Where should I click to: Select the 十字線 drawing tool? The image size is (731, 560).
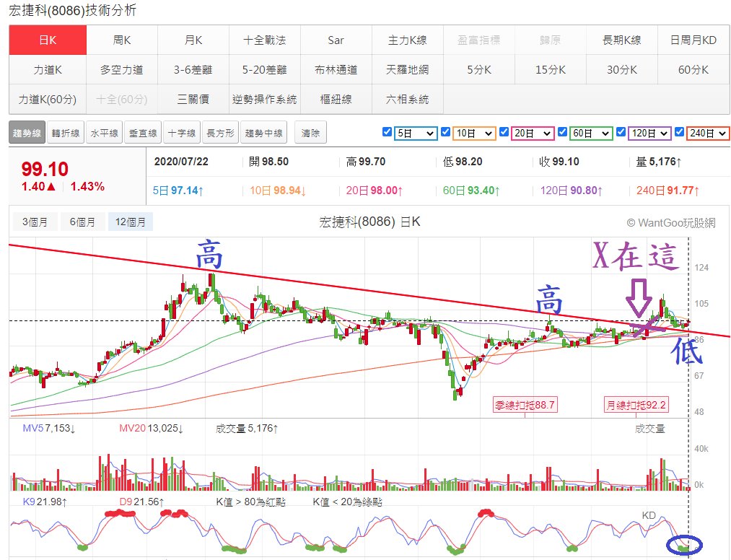(x=182, y=134)
